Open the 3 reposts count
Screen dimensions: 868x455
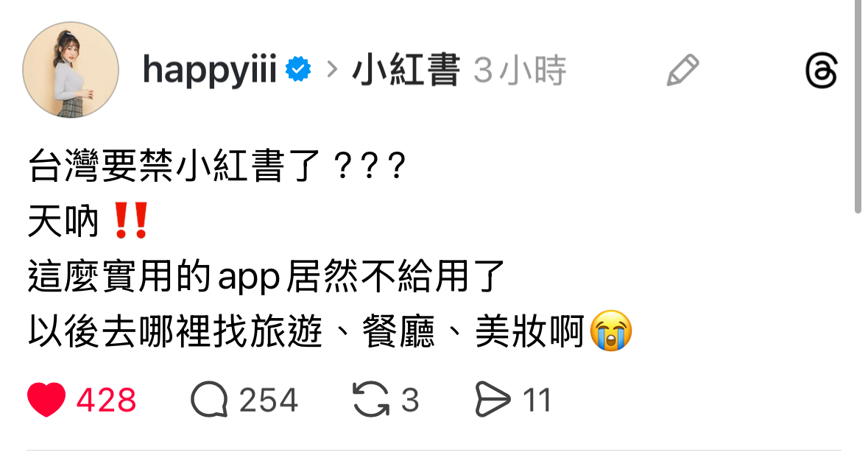click(410, 400)
